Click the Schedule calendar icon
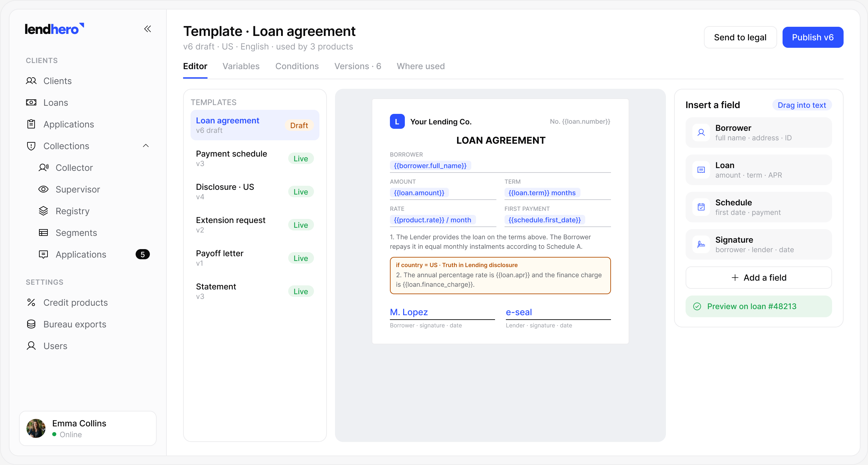The width and height of the screenshot is (868, 465). point(701,207)
